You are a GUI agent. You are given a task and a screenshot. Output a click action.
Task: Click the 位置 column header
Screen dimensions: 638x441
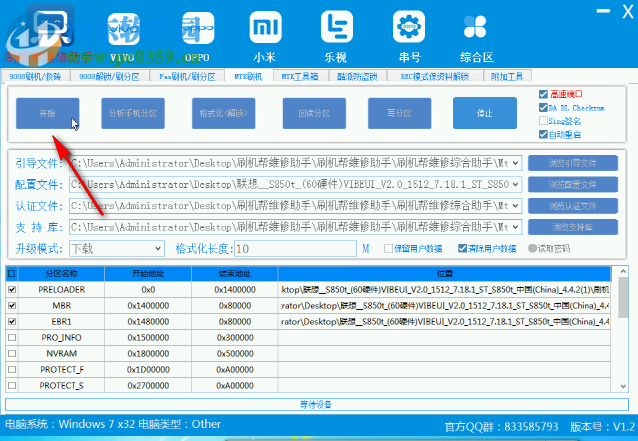pos(444,274)
